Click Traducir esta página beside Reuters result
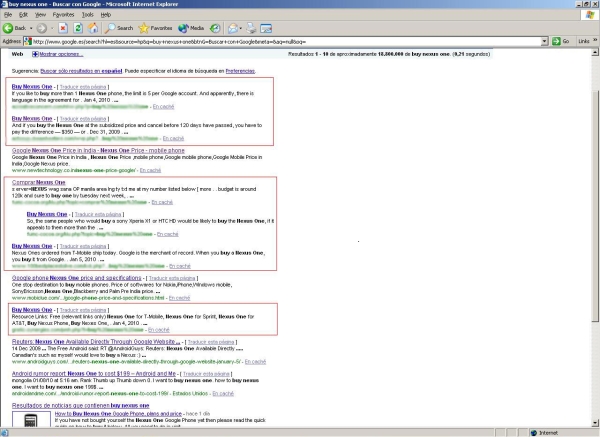600x437 pixels. tap(211, 342)
